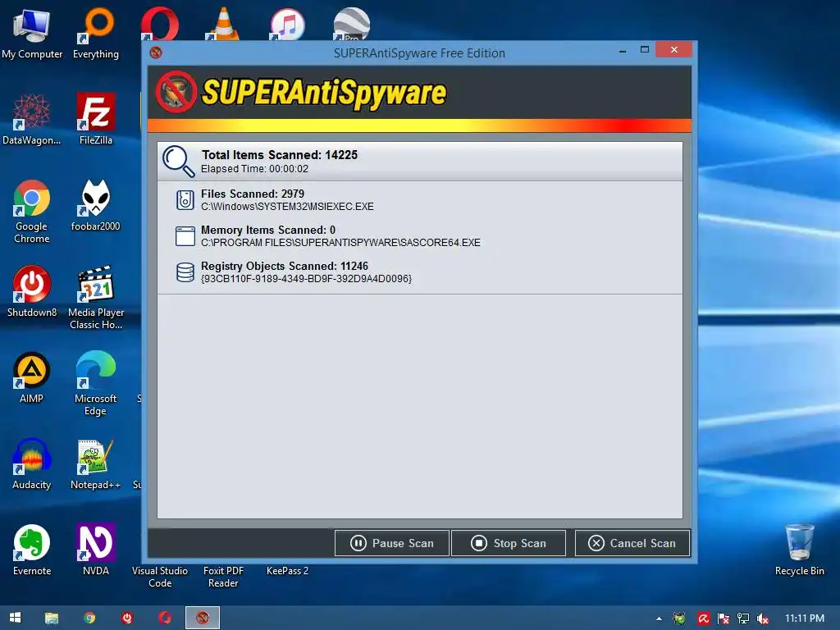Image resolution: width=840 pixels, height=630 pixels.
Task: Click the MSIEXEC.EXE path text
Action: (287, 206)
